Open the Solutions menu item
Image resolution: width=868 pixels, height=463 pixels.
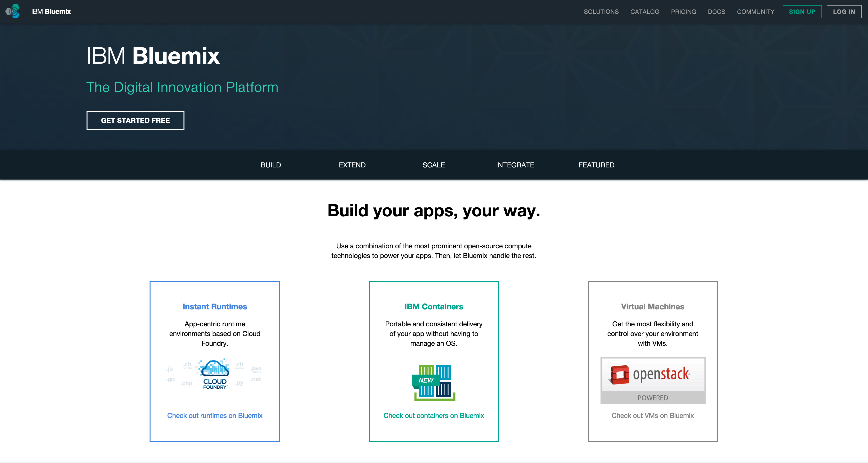coord(601,12)
